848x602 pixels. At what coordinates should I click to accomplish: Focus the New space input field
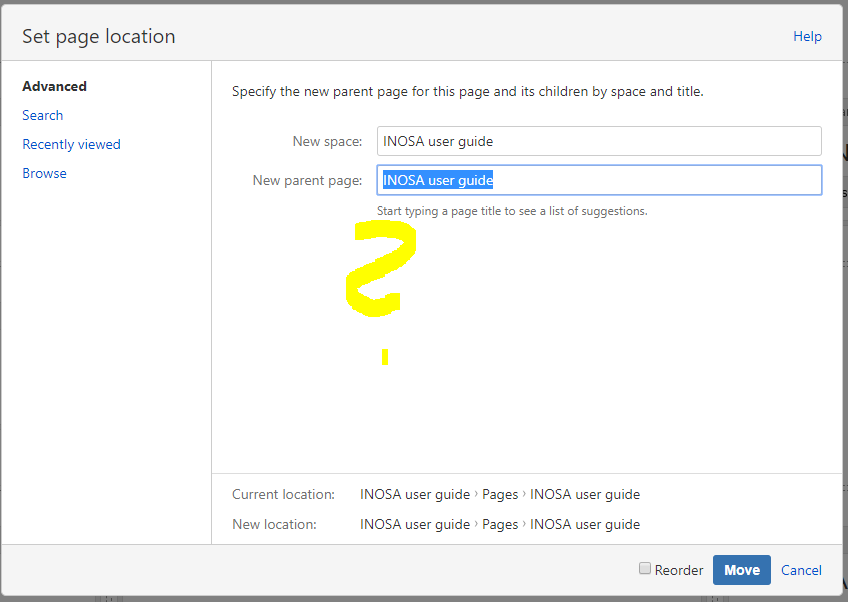pyautogui.click(x=599, y=141)
